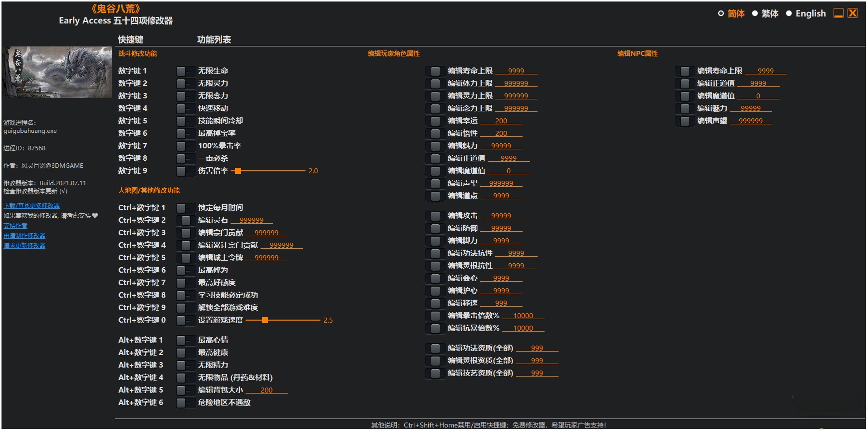
Task: Tick the 编辑城主令牌 checkbox
Action: click(186, 258)
